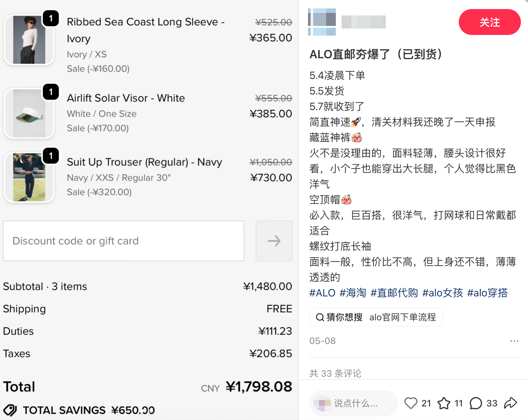The image size is (528, 420).
Task: Click the search magnifier icon in 猜你想搜
Action: [x=320, y=317]
